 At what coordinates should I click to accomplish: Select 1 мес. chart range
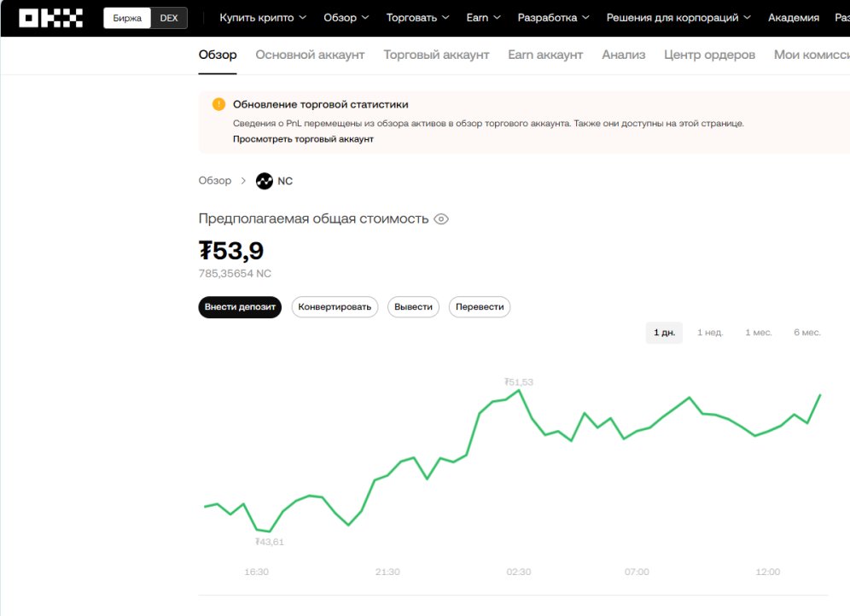point(759,333)
